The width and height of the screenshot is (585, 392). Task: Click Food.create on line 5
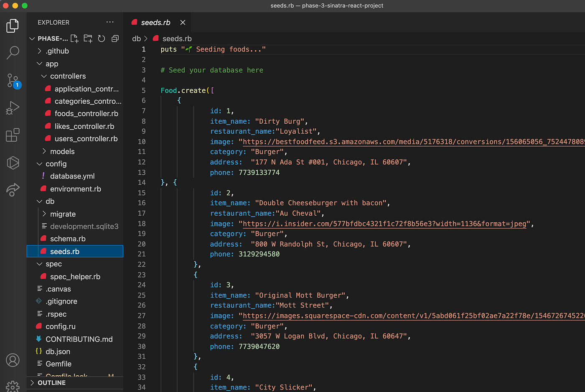click(x=183, y=90)
